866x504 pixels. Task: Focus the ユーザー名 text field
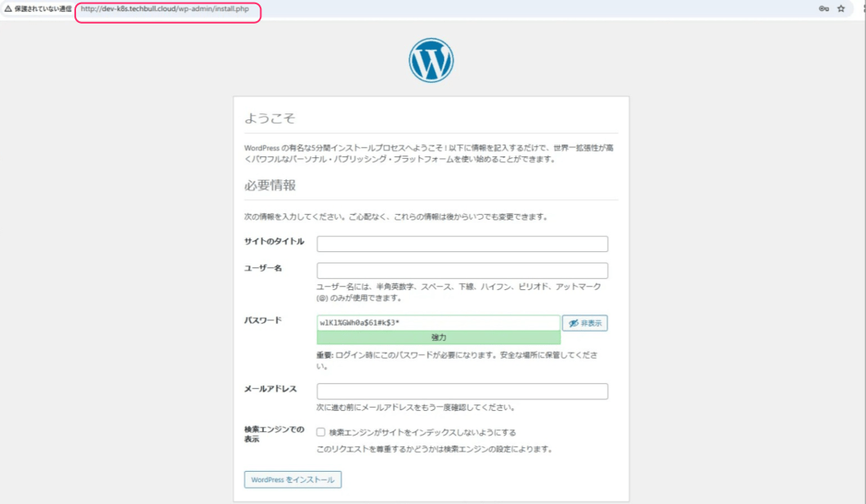[x=462, y=271]
